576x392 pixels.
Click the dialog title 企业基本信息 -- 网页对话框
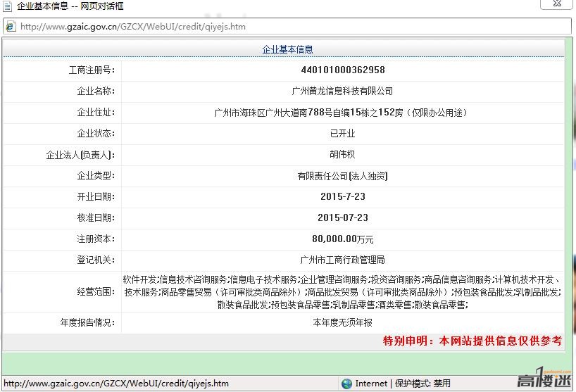tap(70, 6)
